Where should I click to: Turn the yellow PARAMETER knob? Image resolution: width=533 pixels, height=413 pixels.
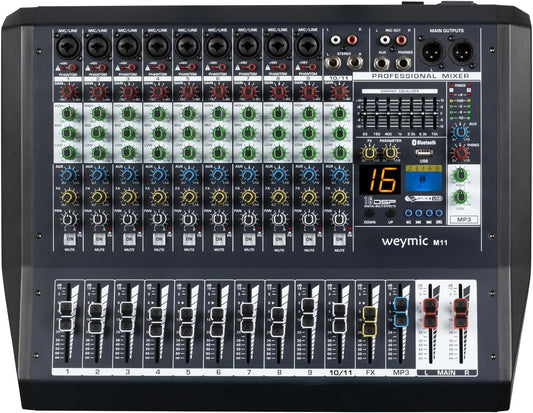(391, 153)
